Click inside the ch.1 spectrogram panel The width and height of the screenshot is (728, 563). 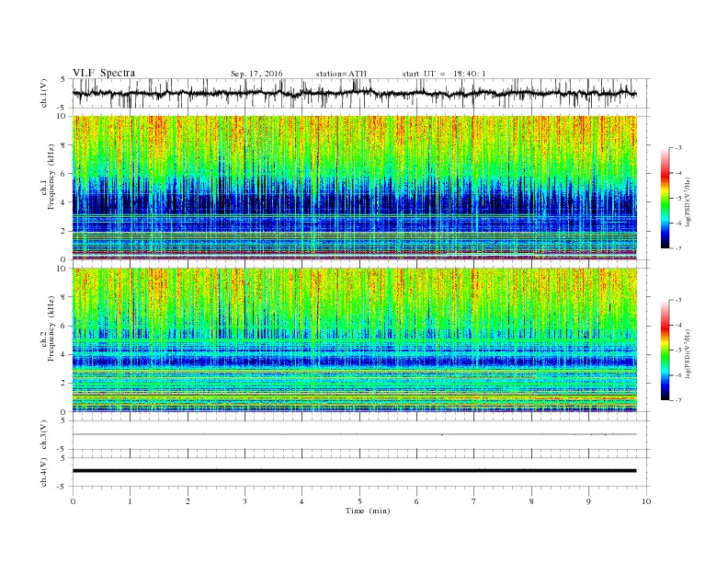(x=355, y=188)
